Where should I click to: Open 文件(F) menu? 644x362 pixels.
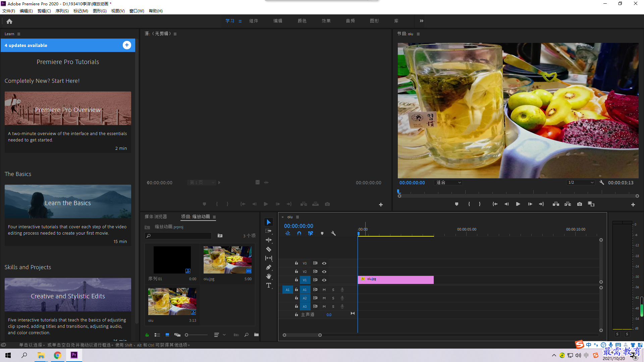click(x=9, y=11)
